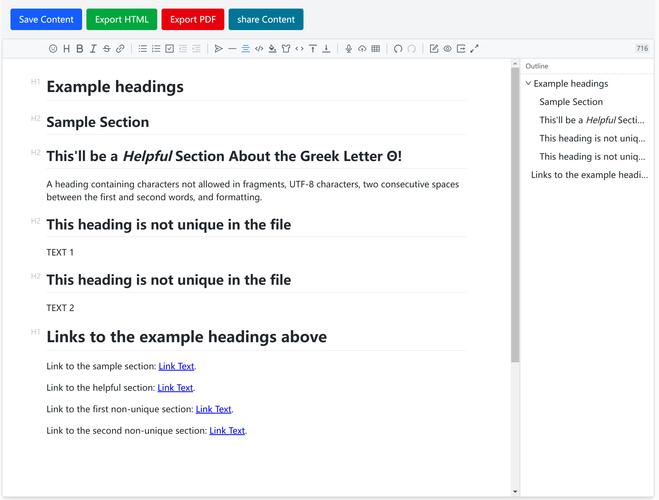Viewport: 659px width, 500px height.
Task: Select Sample Section in the outline
Action: pos(570,102)
